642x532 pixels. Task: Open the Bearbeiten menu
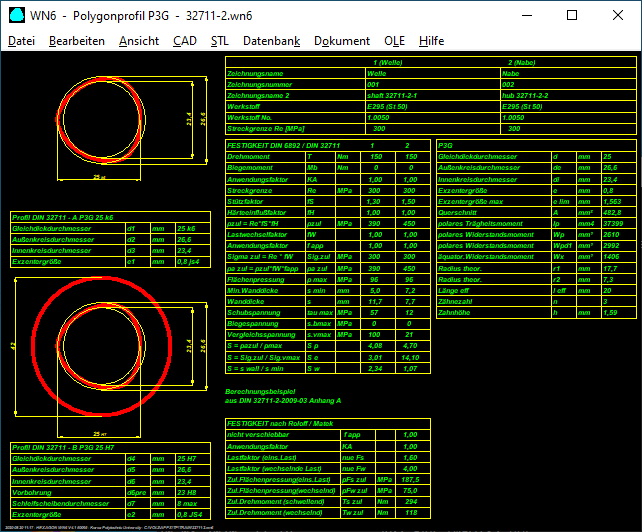click(x=76, y=41)
